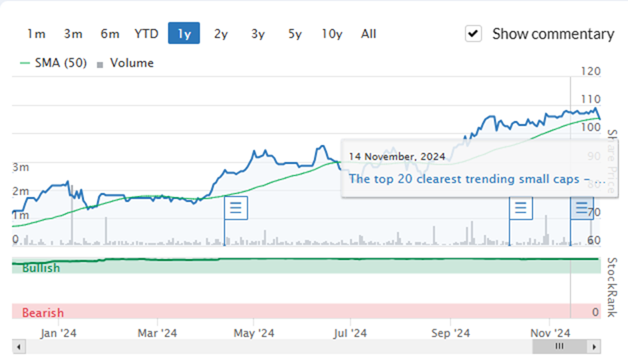Click the Nov '24 axis label
The height and width of the screenshot is (364, 628).
tap(550, 333)
